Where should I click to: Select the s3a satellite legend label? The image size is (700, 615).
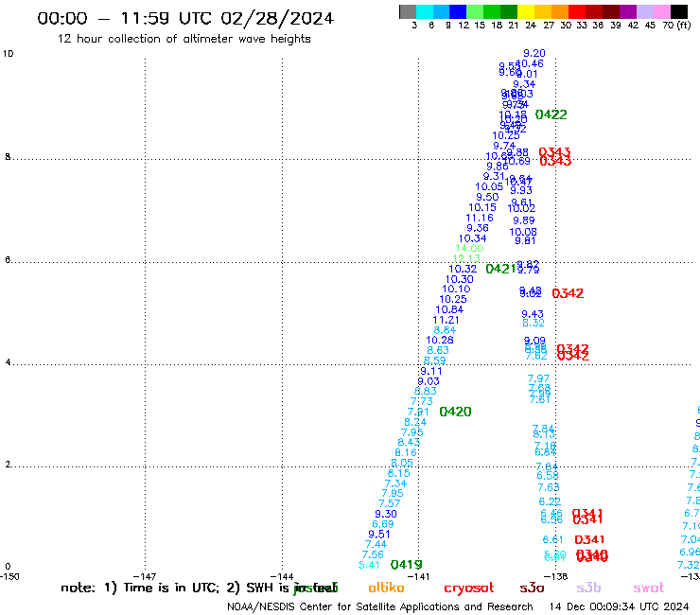point(533,588)
